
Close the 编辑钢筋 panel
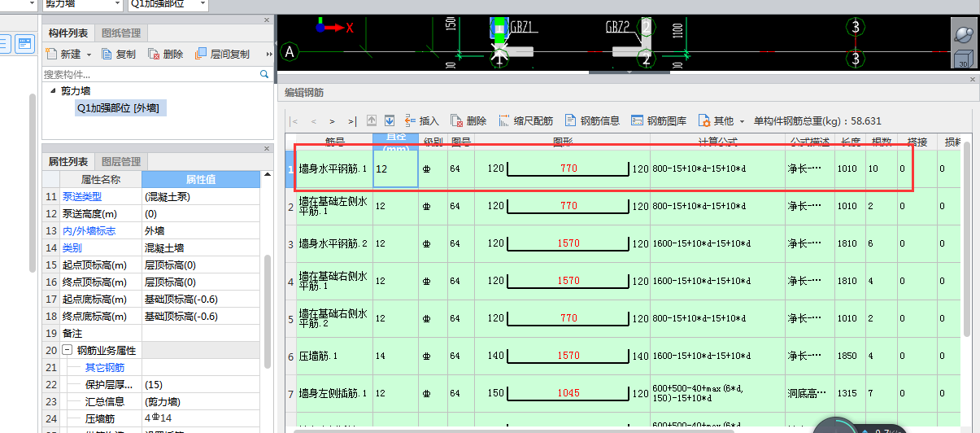tap(973, 79)
